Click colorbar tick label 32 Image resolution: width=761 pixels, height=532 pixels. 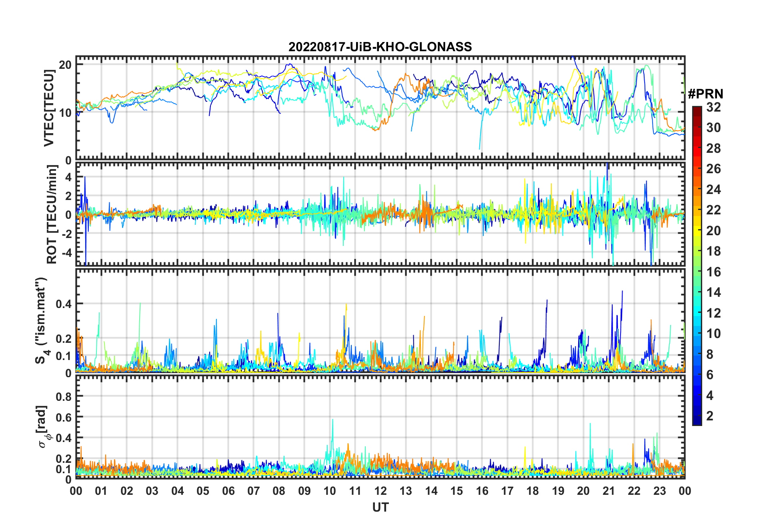pos(714,107)
